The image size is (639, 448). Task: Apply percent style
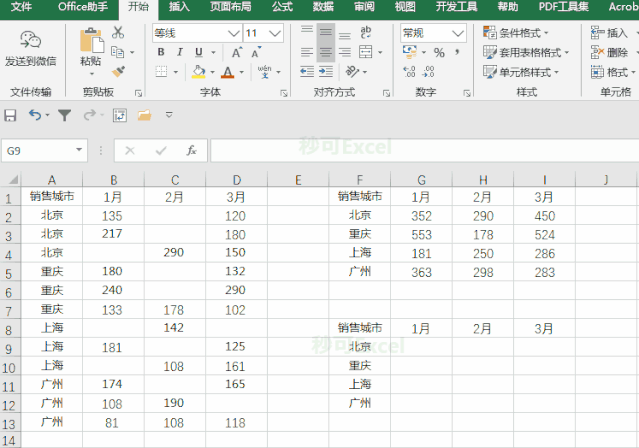(x=439, y=53)
